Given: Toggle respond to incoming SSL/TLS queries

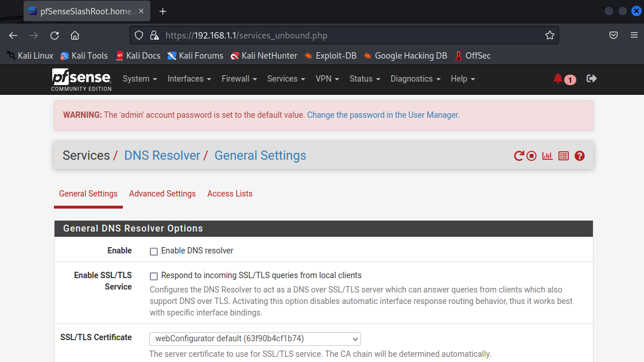Looking at the screenshot, I should 154,276.
